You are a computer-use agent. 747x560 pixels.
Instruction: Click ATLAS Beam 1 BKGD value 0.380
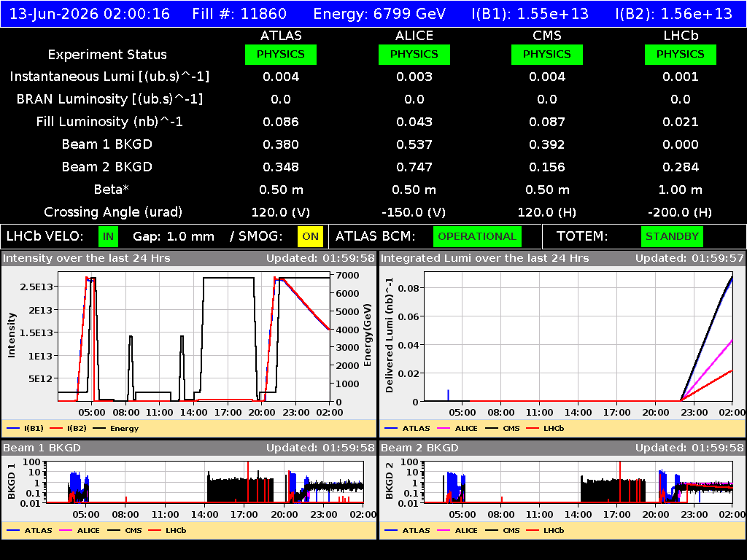point(281,144)
